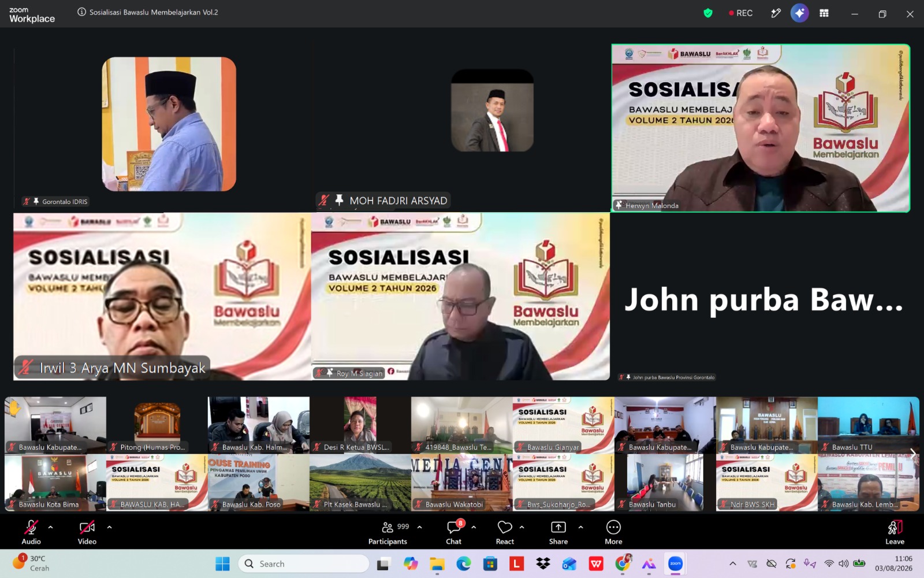This screenshot has width=924, height=578.
Task: Start camera with the Video button
Action: point(87,532)
